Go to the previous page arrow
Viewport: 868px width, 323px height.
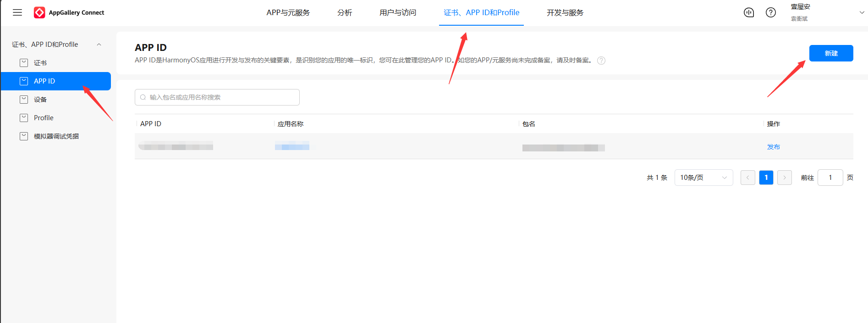[x=747, y=178]
